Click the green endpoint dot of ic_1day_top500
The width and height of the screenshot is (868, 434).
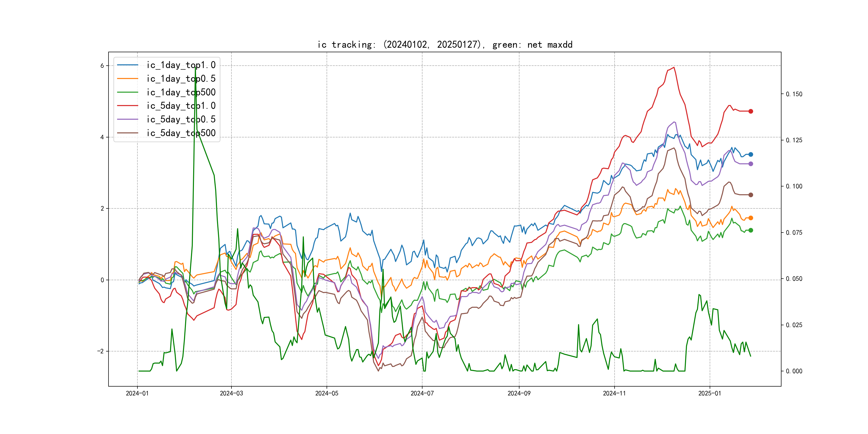pos(750,230)
